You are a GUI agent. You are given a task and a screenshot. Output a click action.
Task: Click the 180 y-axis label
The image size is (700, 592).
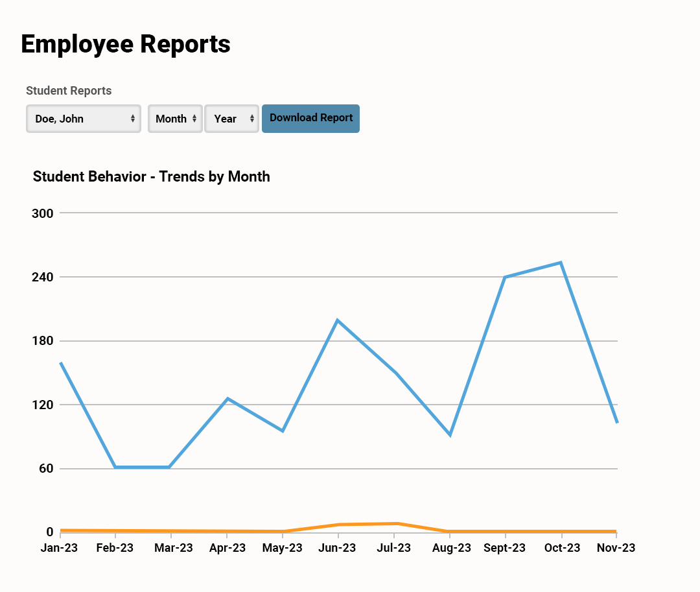pos(42,341)
